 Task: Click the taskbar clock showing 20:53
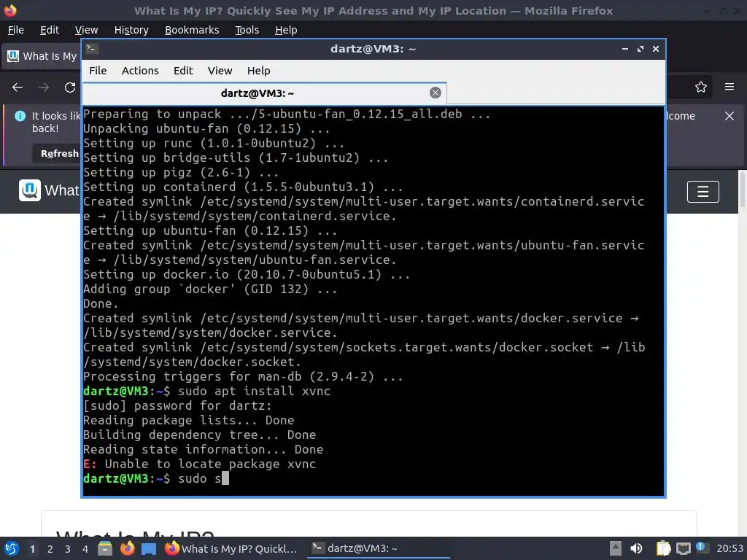point(729,548)
